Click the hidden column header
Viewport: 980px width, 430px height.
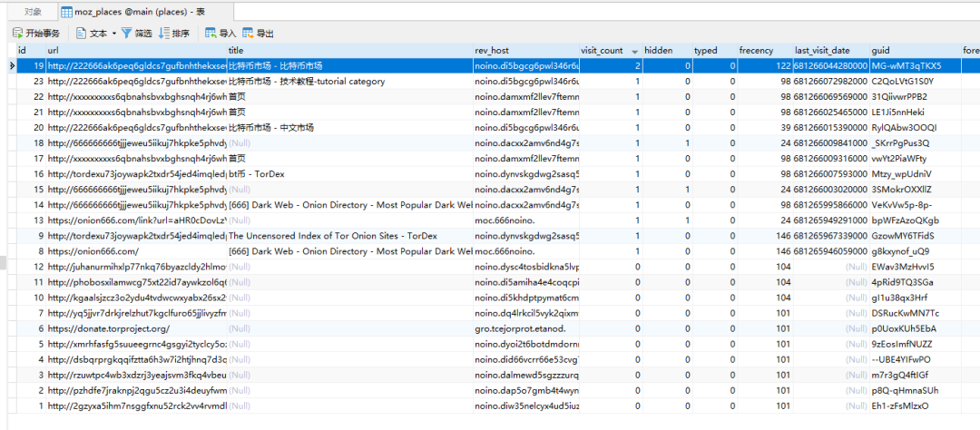point(667,51)
